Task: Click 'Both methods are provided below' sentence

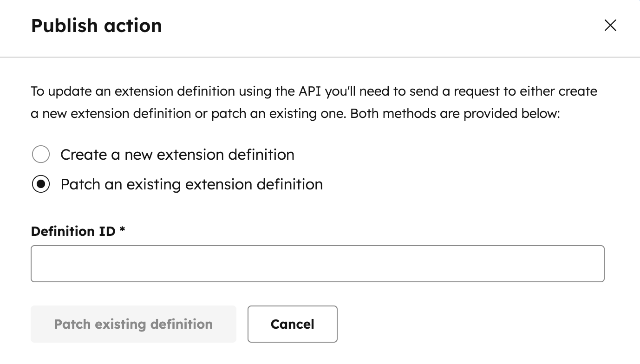Action: pos(455,113)
